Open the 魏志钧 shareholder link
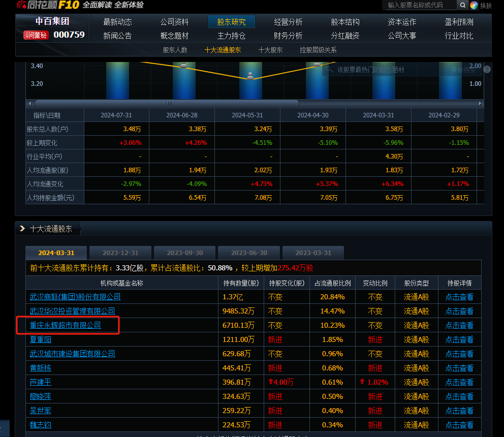This screenshot has width=504, height=437. [41, 425]
